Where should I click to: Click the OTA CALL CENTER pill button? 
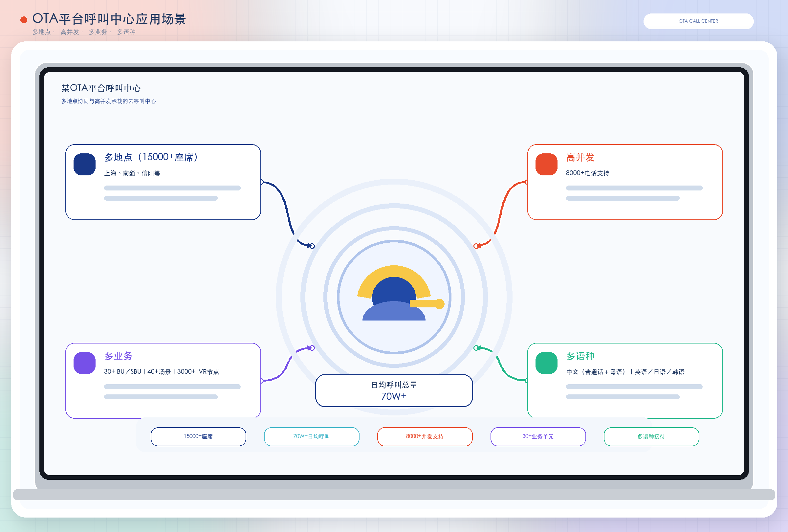pyautogui.click(x=698, y=21)
